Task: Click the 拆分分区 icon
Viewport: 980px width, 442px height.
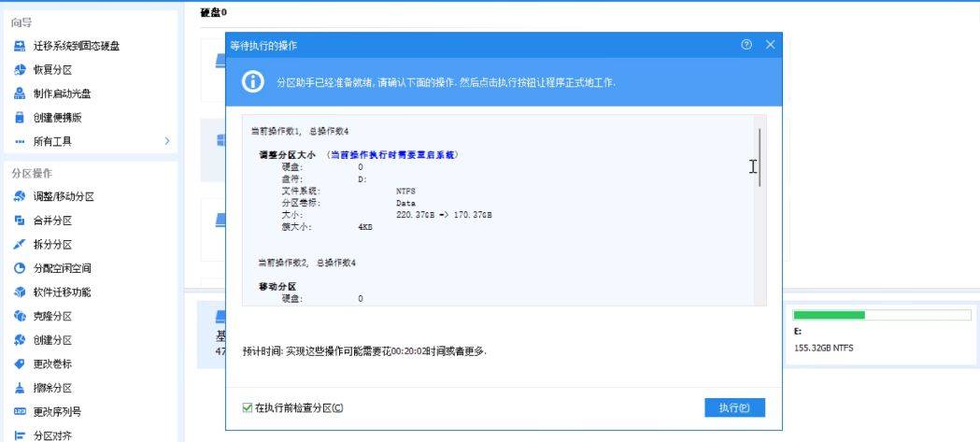Action: pyautogui.click(x=19, y=245)
